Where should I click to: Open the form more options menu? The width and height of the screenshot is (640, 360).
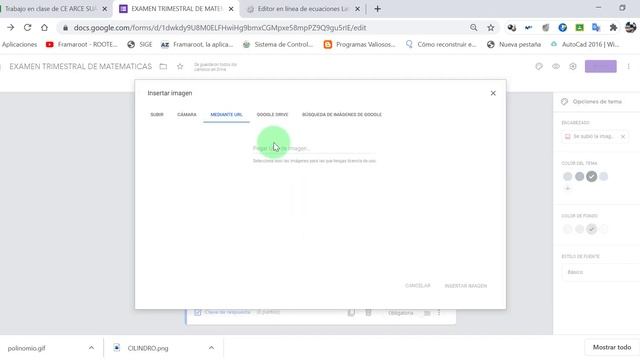click(x=629, y=67)
